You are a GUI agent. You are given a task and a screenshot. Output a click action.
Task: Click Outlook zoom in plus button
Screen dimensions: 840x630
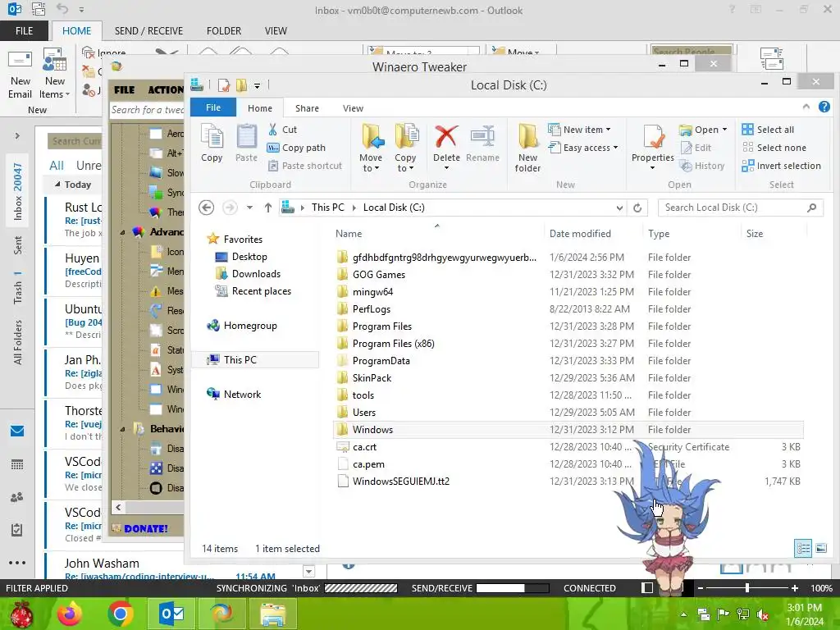pyautogui.click(x=795, y=588)
